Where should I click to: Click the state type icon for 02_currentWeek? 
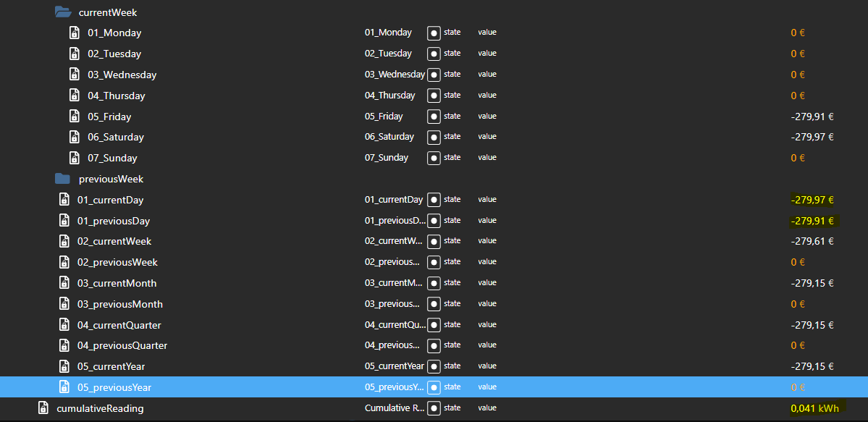(434, 242)
